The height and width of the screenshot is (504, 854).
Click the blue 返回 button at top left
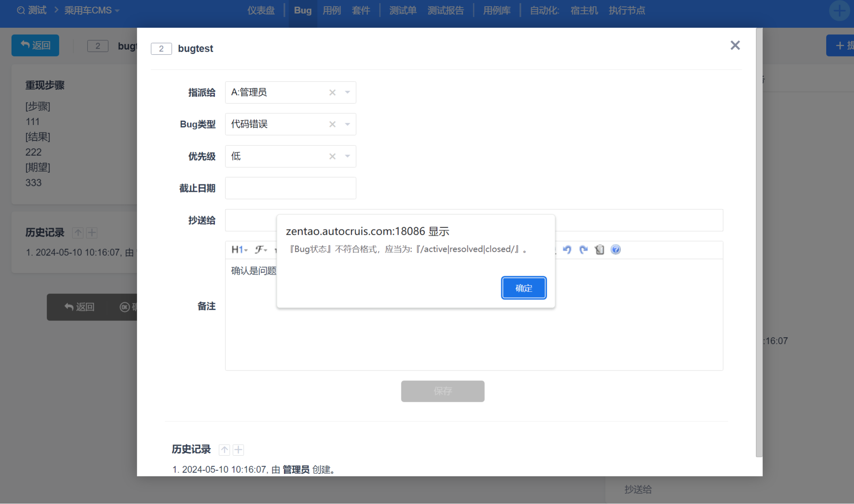click(35, 45)
